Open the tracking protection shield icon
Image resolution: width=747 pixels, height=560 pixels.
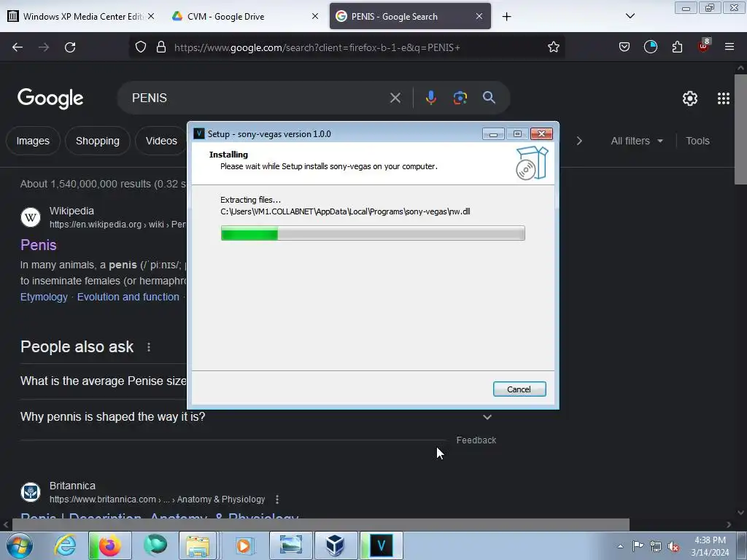point(141,47)
